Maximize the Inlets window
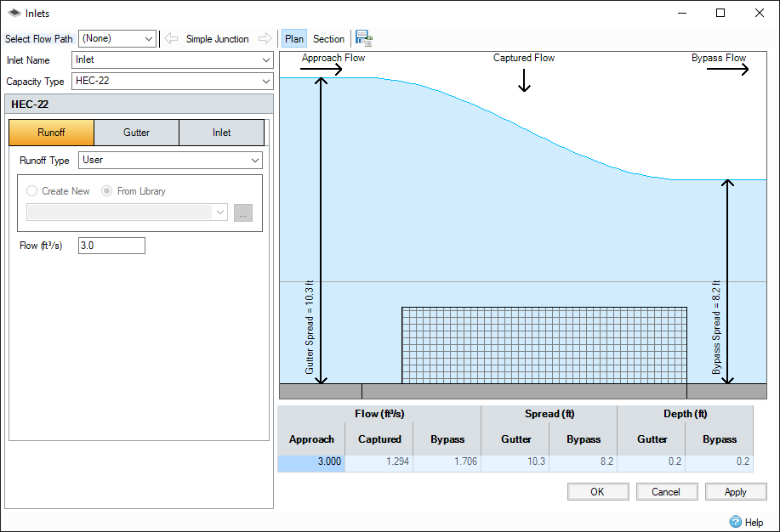The height and width of the screenshot is (532, 780). 720,13
